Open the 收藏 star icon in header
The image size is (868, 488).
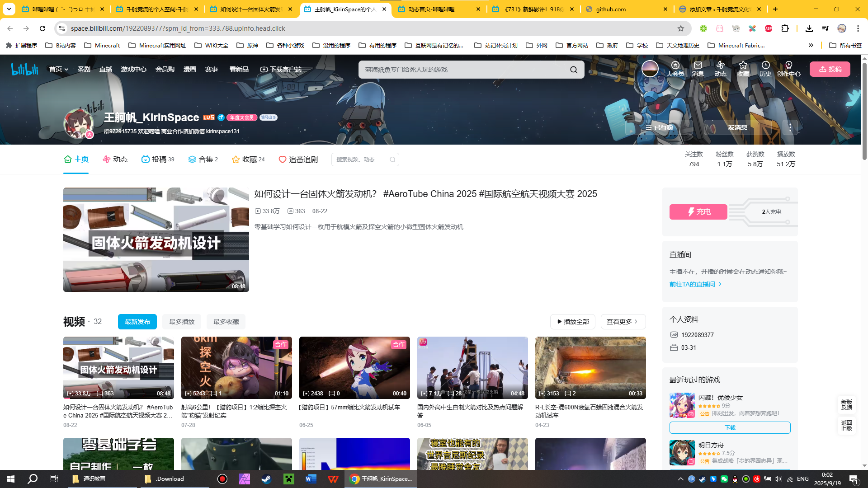(743, 69)
